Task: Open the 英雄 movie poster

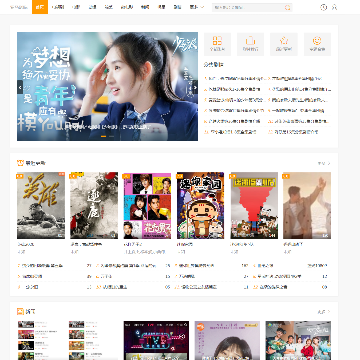Action: pos(41,205)
